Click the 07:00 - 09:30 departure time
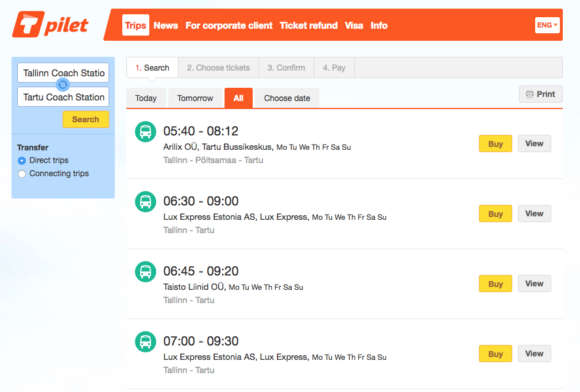This screenshot has height=392, width=580. point(201,341)
